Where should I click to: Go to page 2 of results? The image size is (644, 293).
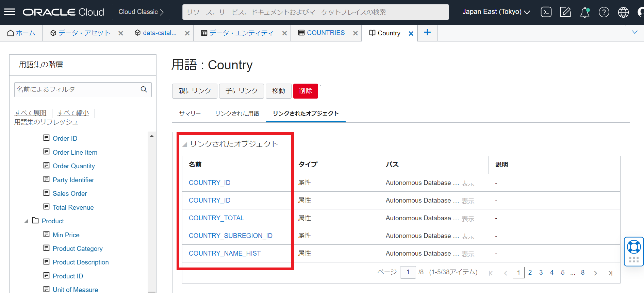pyautogui.click(x=530, y=273)
